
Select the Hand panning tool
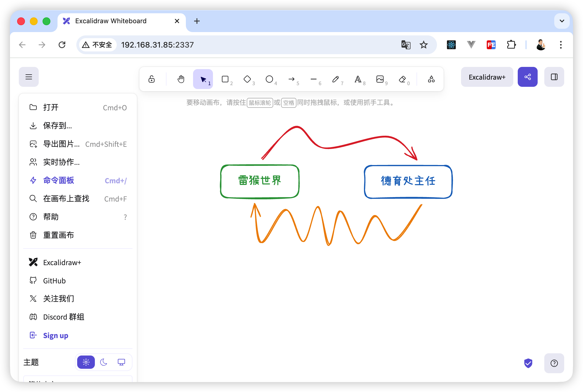click(181, 79)
